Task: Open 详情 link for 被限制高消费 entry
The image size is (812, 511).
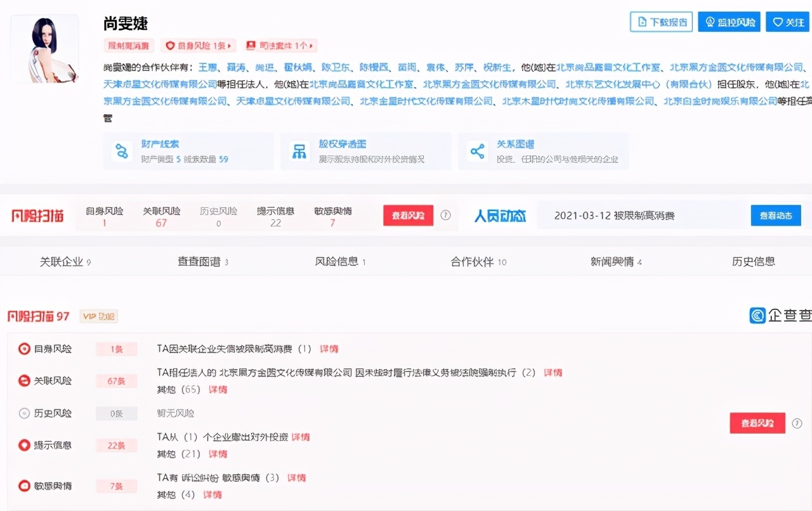Action: click(329, 349)
